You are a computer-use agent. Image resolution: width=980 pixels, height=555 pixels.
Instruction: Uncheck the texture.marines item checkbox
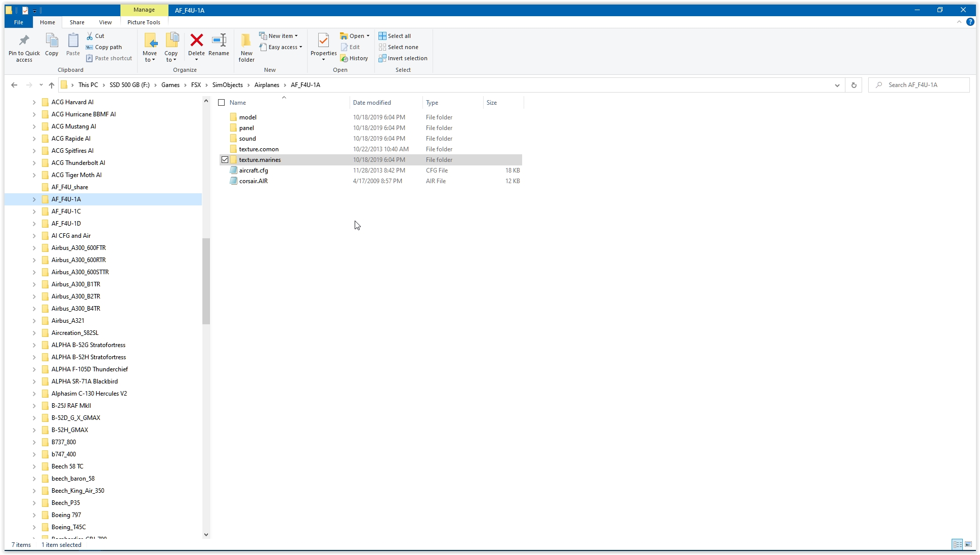pyautogui.click(x=225, y=160)
